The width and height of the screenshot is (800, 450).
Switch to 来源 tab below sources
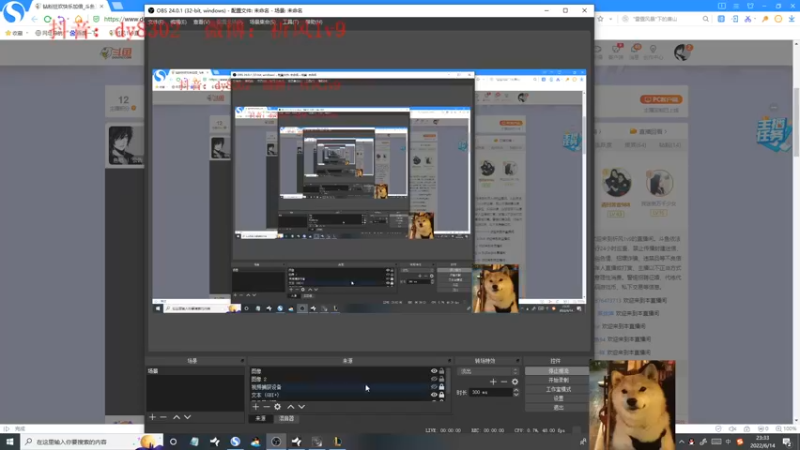pyautogui.click(x=261, y=418)
